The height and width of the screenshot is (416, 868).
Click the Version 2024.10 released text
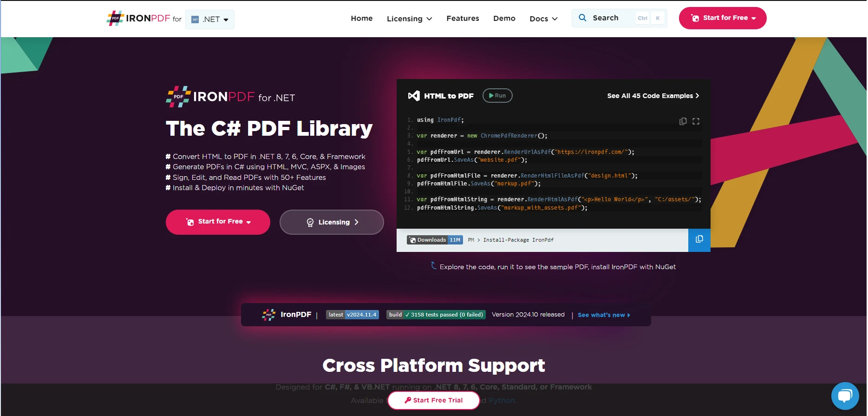(528, 315)
